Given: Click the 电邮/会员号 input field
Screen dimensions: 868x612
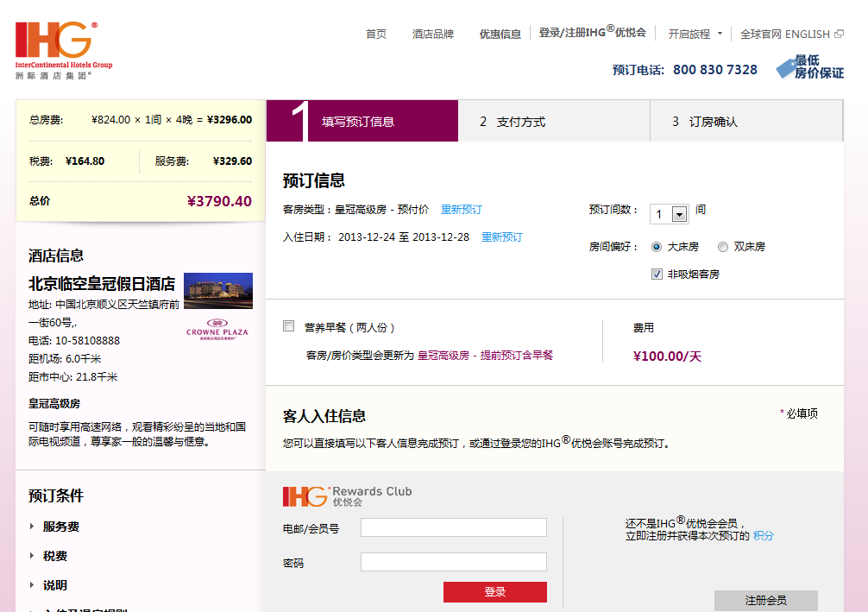Looking at the screenshot, I should tap(453, 527).
